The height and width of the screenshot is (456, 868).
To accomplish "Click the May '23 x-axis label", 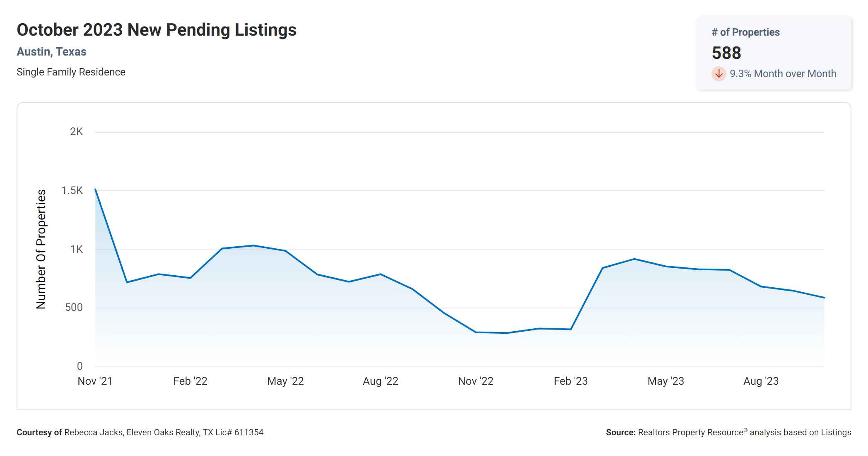I will click(x=665, y=381).
